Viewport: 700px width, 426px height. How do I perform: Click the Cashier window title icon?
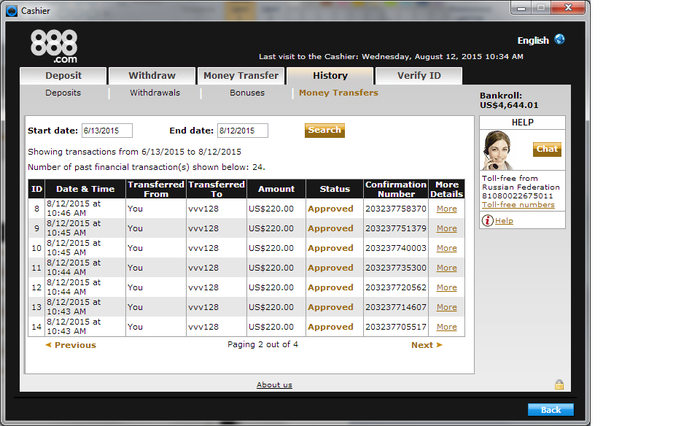(12, 11)
